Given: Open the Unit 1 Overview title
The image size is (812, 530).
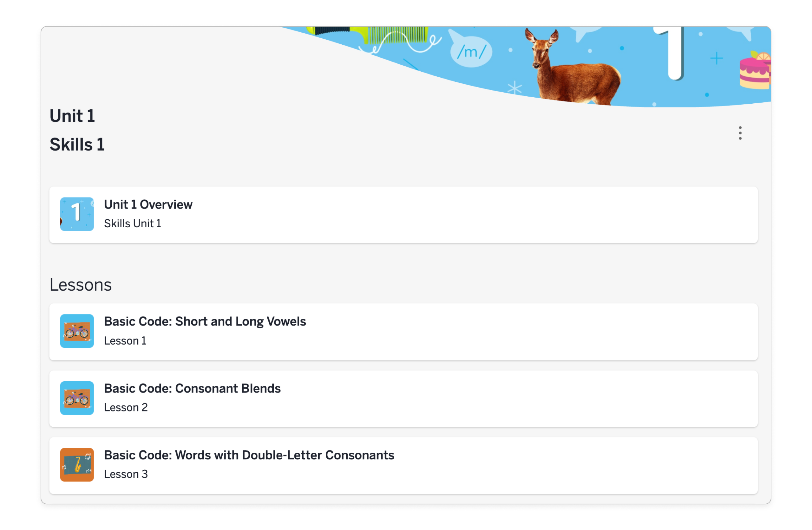Looking at the screenshot, I should point(148,205).
